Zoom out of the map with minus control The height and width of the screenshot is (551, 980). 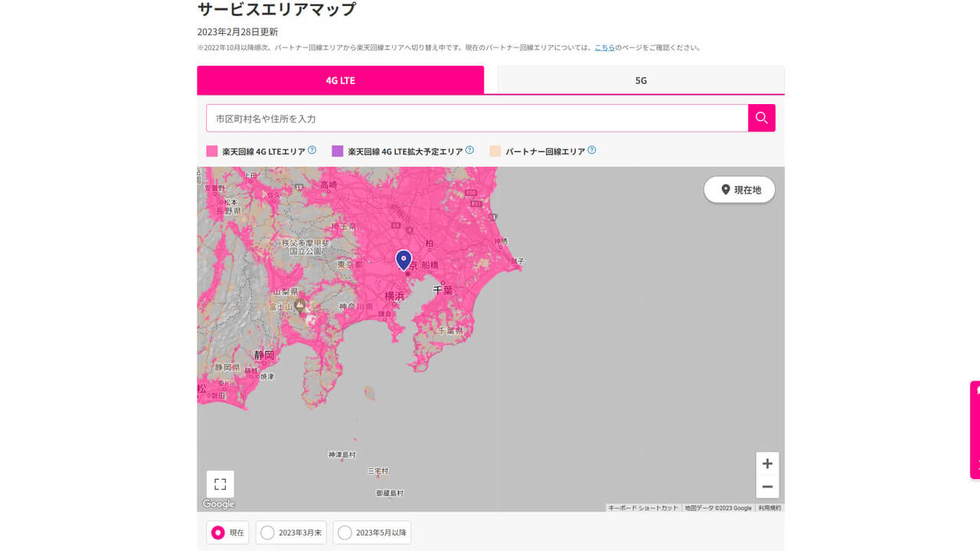(767, 487)
